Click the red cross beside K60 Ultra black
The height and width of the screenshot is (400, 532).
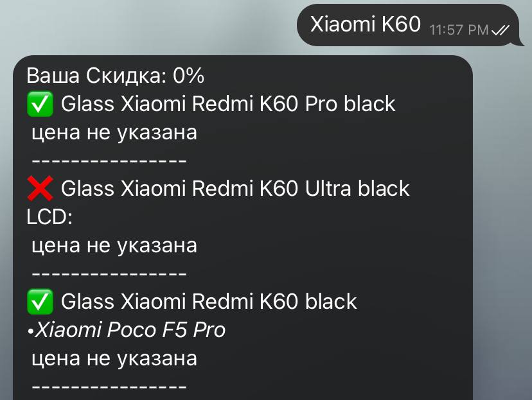[x=40, y=189]
